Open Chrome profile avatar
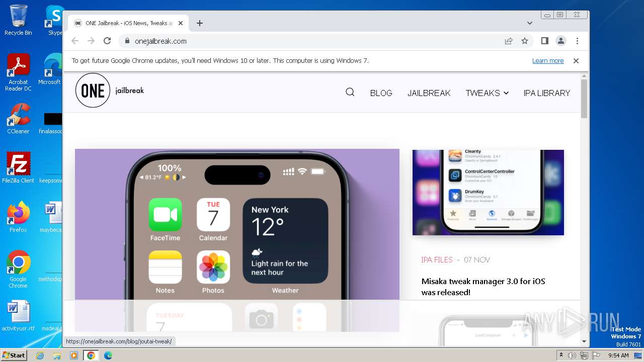 [561, 41]
